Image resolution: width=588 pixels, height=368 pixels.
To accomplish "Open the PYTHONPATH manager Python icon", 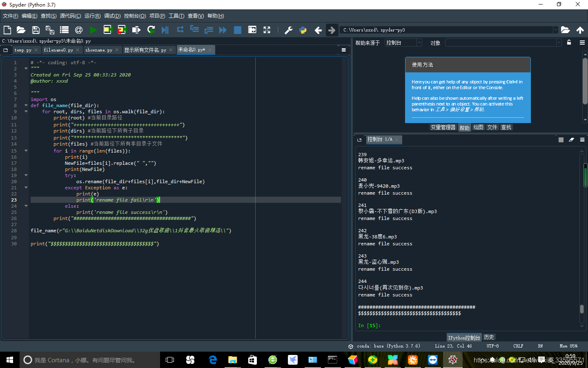I will pyautogui.click(x=303, y=30).
